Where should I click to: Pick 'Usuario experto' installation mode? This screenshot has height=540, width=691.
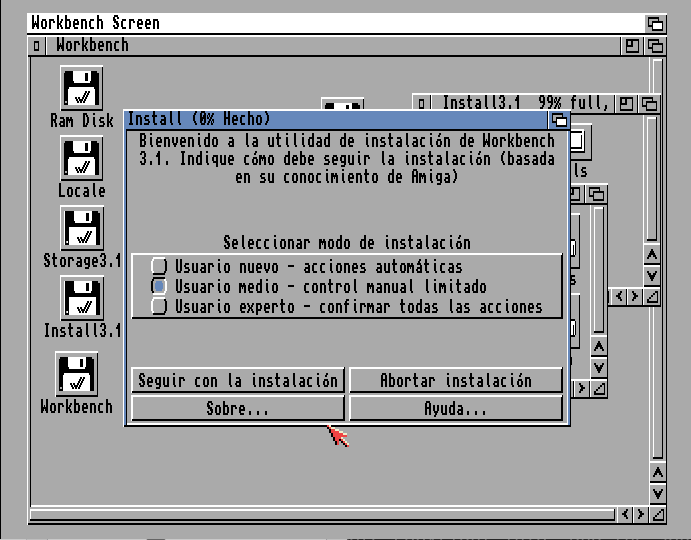pos(159,307)
